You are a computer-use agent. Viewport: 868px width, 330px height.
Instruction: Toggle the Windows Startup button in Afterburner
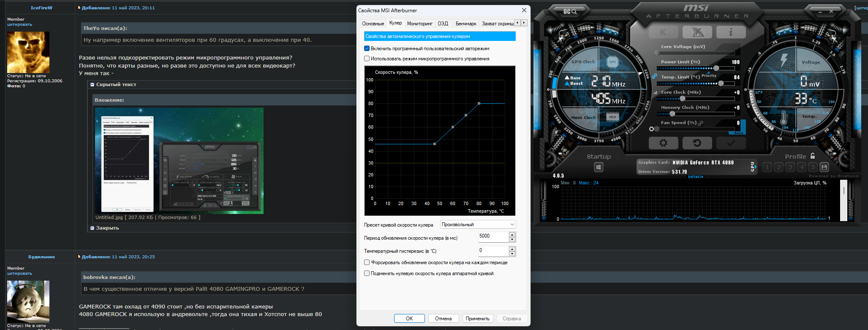(x=599, y=167)
